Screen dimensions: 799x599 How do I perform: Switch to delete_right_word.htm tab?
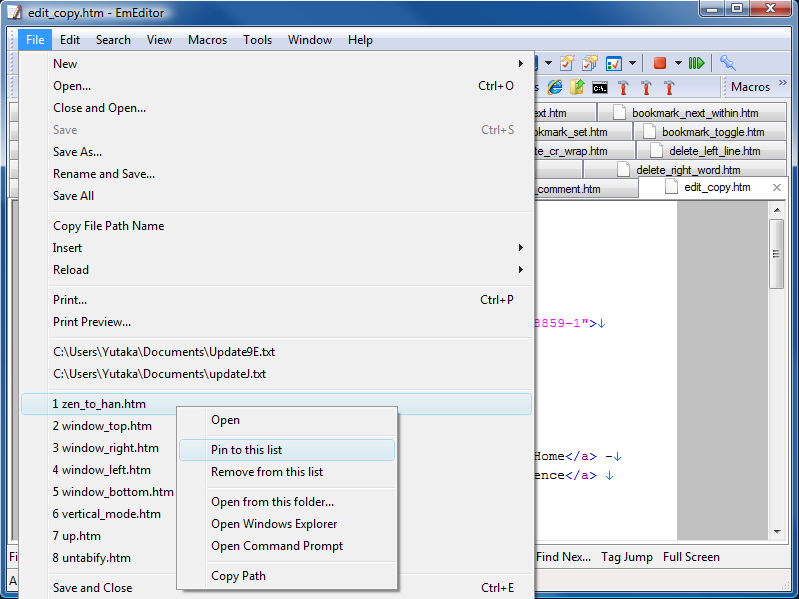pos(684,169)
